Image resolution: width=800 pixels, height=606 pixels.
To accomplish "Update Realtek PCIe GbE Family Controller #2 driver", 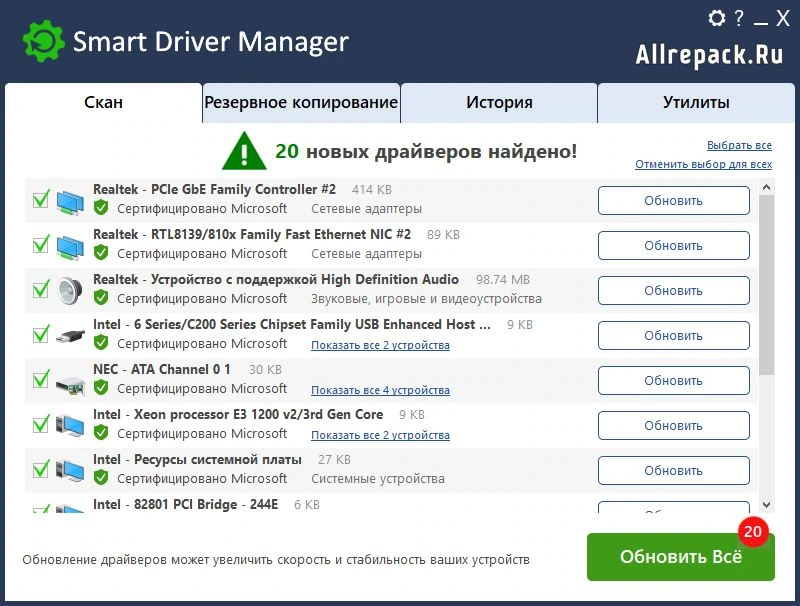I will (x=673, y=200).
